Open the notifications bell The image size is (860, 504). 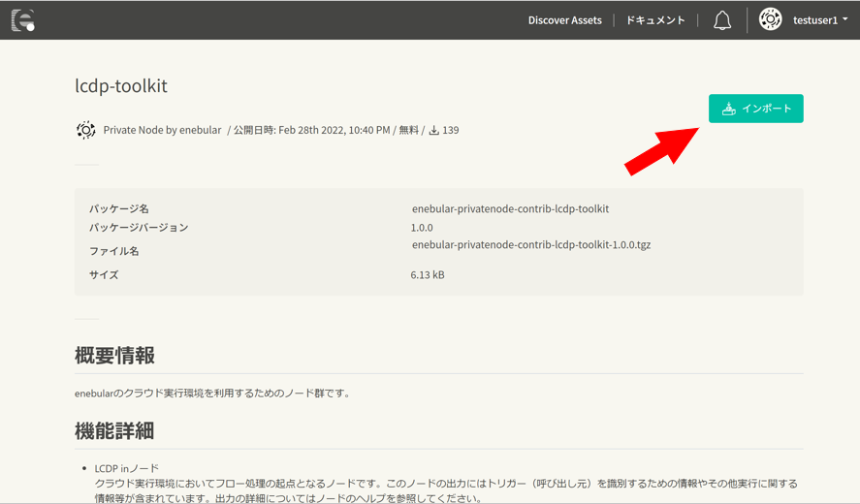click(x=721, y=20)
